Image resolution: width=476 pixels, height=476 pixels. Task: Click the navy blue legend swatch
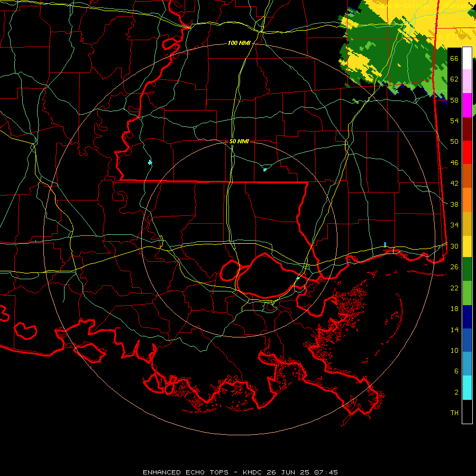pyautogui.click(x=467, y=317)
